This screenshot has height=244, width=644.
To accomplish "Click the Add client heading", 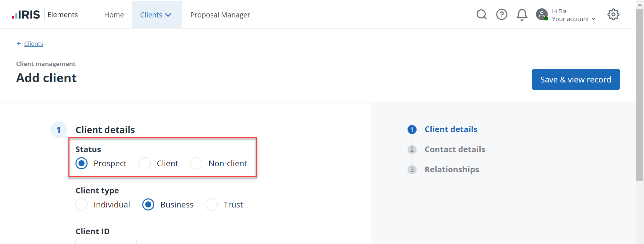I will pyautogui.click(x=47, y=78).
